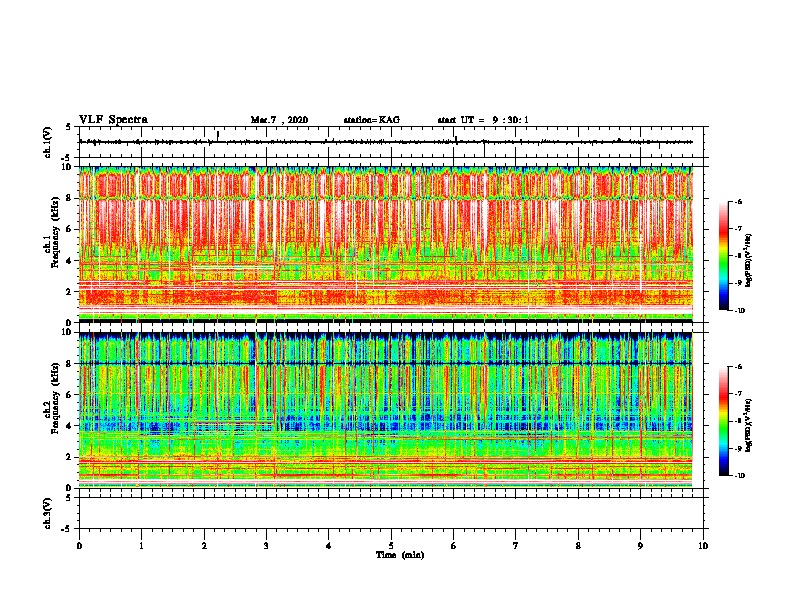The width and height of the screenshot is (792, 612).
Task: Click the "ch.1 Frequency (kHz)" axis label
Action: pos(52,232)
